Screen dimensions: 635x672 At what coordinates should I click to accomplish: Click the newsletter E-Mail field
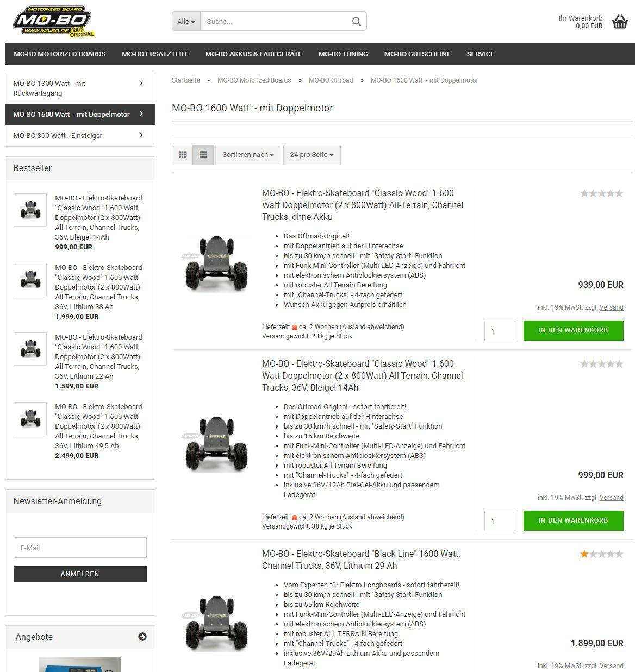[80, 548]
